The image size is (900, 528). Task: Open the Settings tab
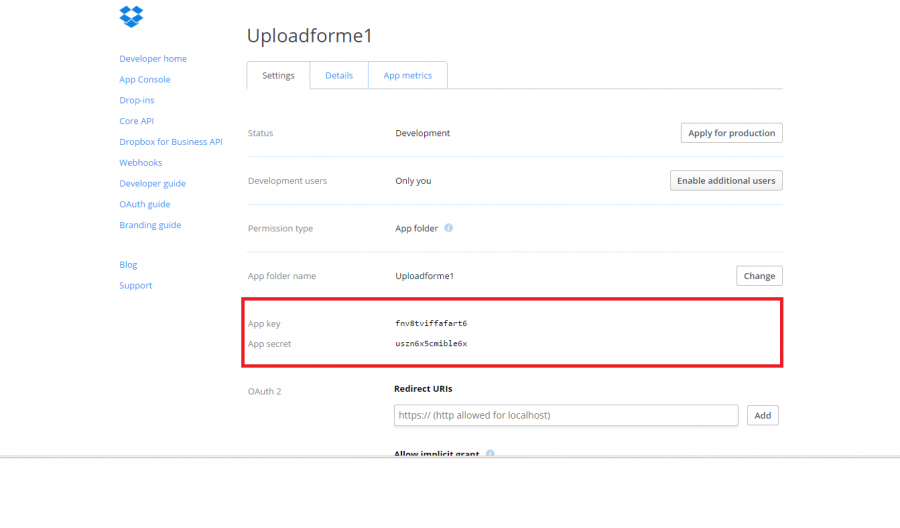[278, 75]
